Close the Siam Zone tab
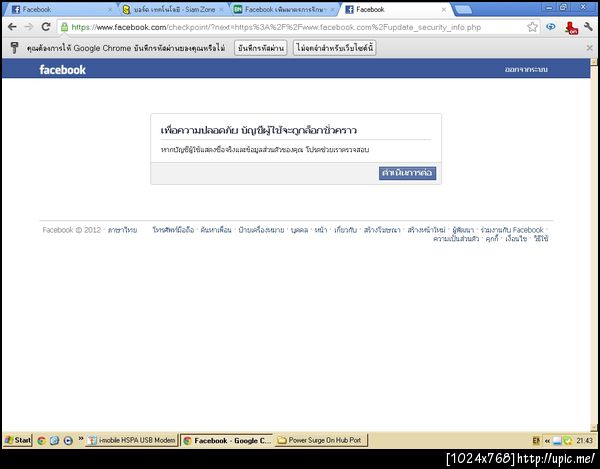600x469 pixels. pos(221,10)
